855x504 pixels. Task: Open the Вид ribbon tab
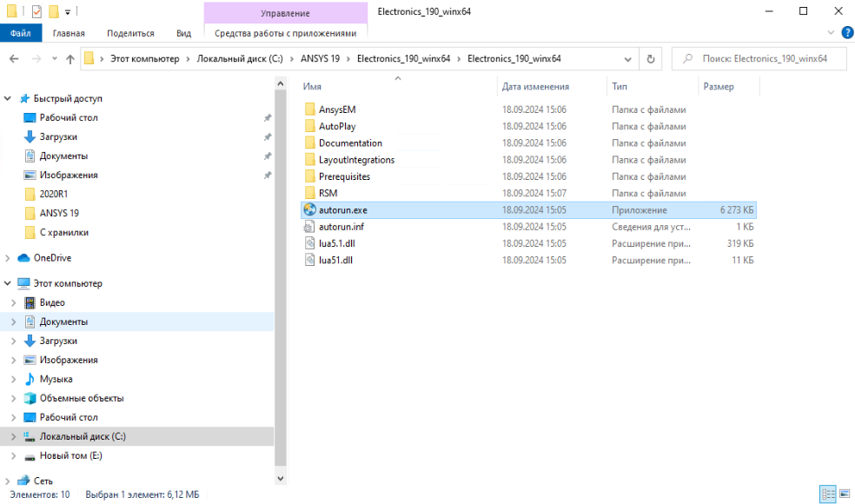coord(183,33)
